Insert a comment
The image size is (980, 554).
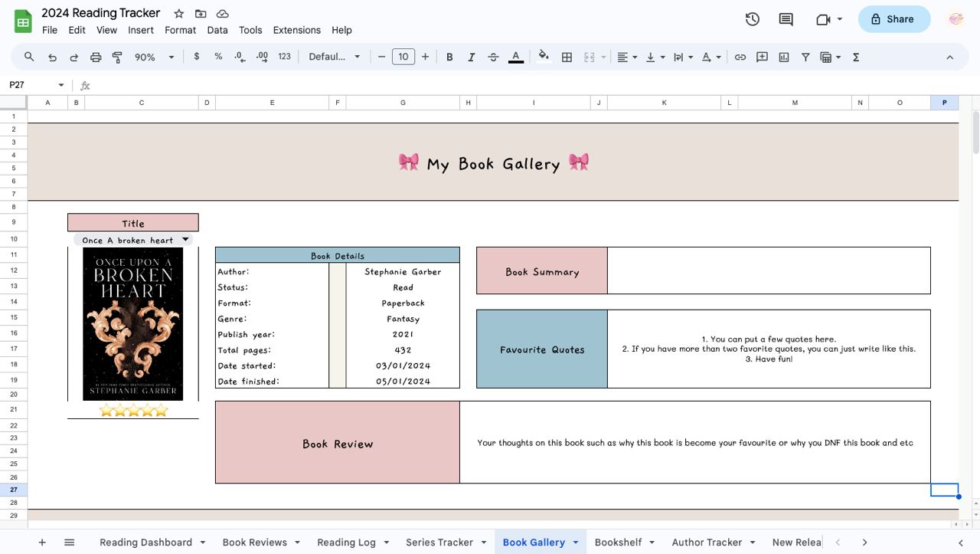(x=762, y=57)
